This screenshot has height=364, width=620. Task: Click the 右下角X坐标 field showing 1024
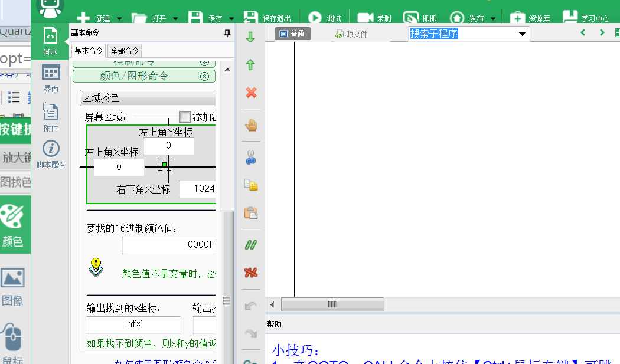[x=198, y=189]
